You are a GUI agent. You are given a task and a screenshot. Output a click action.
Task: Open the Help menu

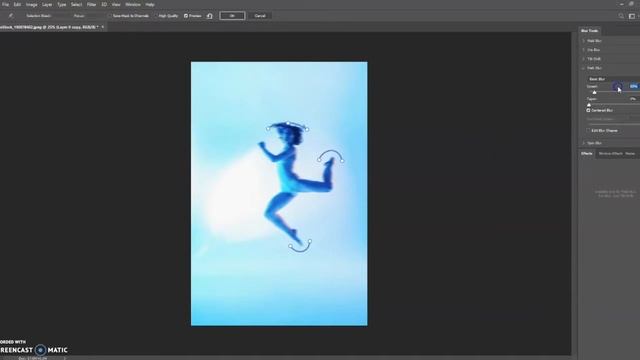pos(150,4)
